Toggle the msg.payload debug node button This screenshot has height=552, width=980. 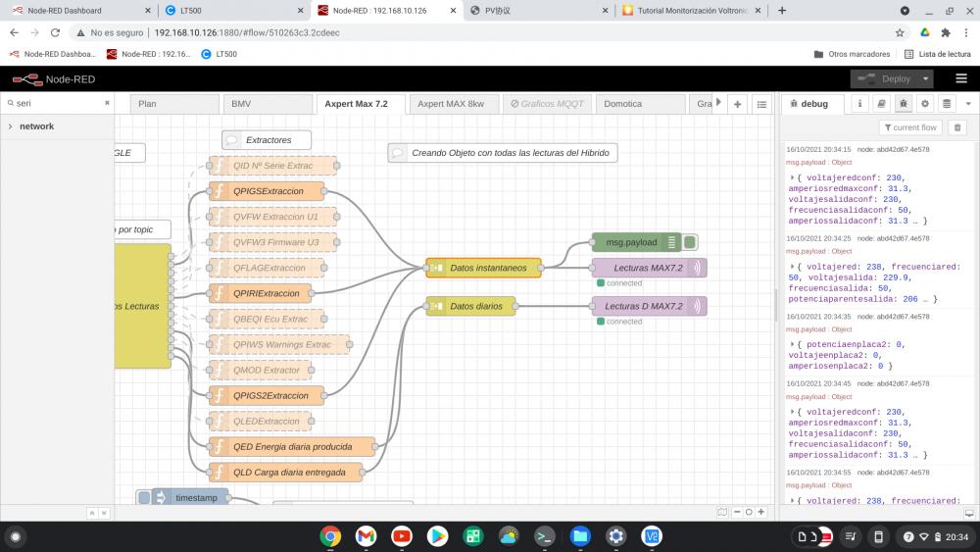[690, 242]
